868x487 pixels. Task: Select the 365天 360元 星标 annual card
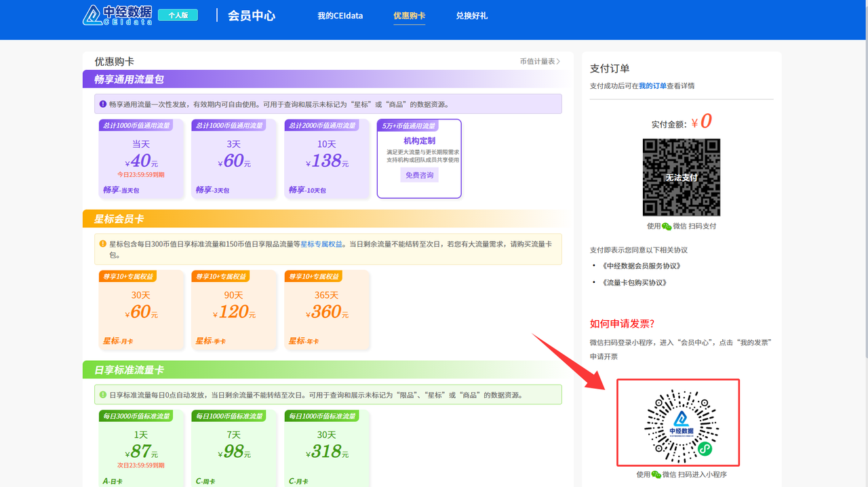point(327,310)
